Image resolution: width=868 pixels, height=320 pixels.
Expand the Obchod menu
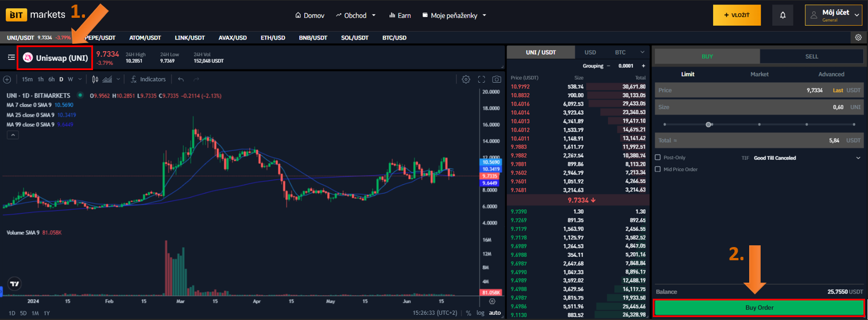click(356, 16)
